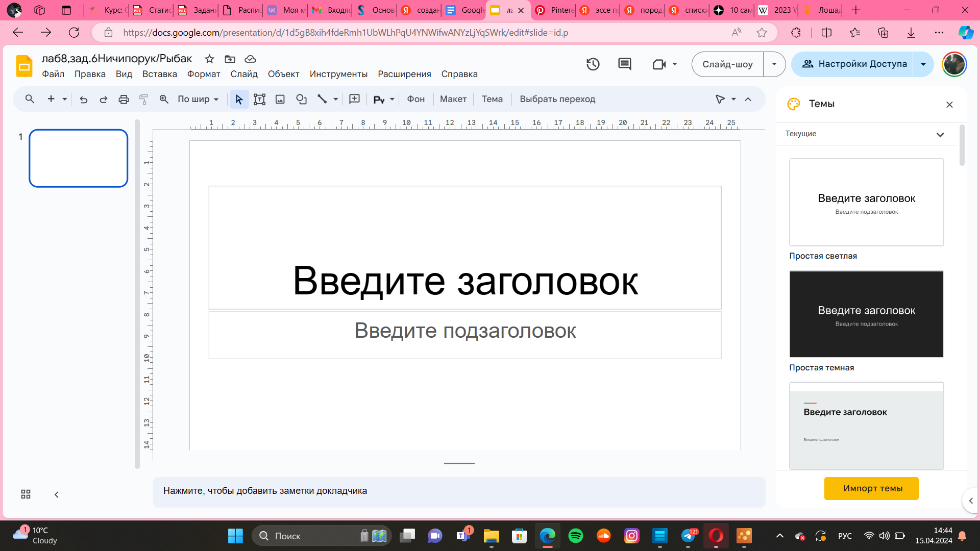980x551 pixels.
Task: Close the Темы panel
Action: [949, 105]
